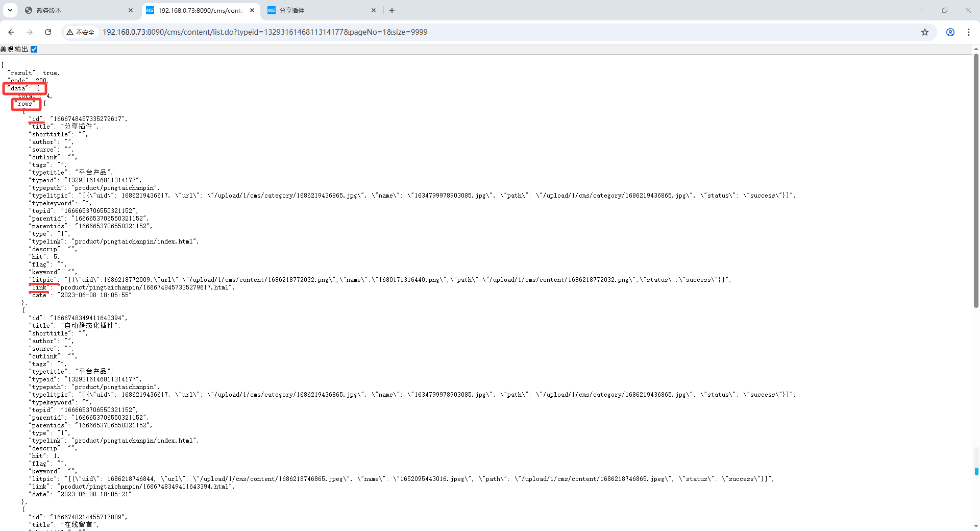Open the tab search dropdown arrow
The height and width of the screenshot is (531, 980).
click(x=10, y=10)
